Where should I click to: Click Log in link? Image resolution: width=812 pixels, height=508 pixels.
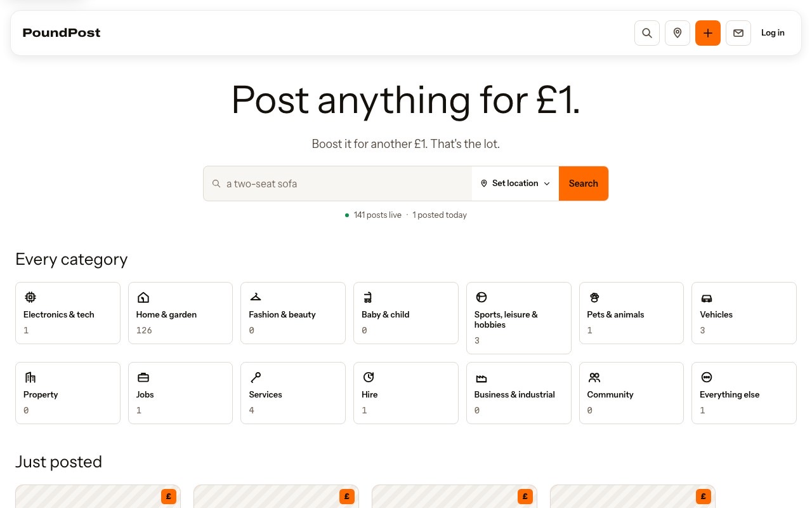[773, 33]
